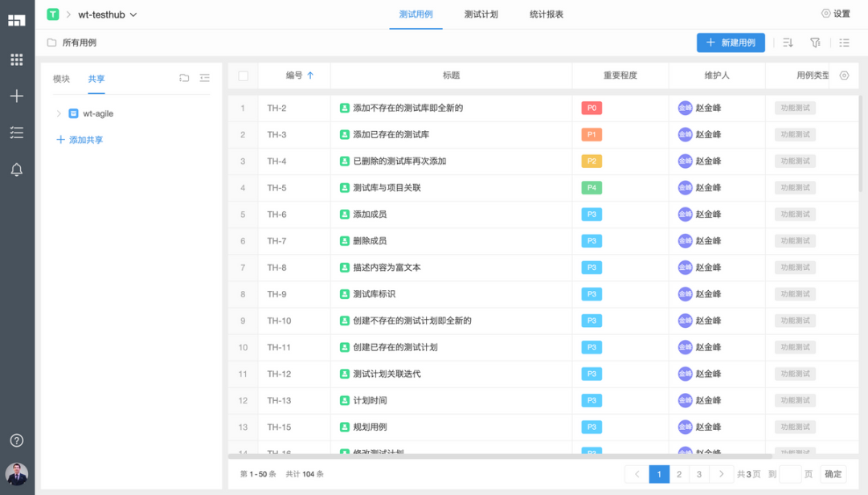Screen dimensions: 868x495
Task: Click the vertical scrollbar of table
Action: (860, 144)
